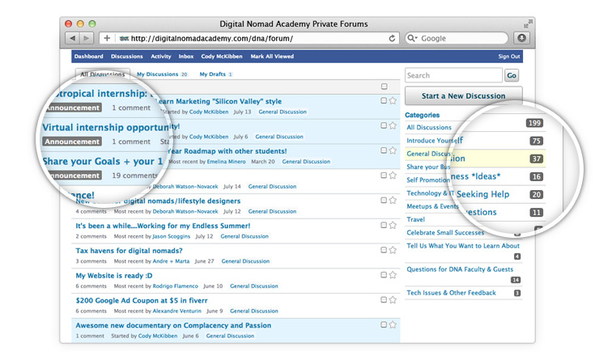Star the discussion started by Cody July 6
This screenshot has height=364, width=595.
tap(393, 125)
